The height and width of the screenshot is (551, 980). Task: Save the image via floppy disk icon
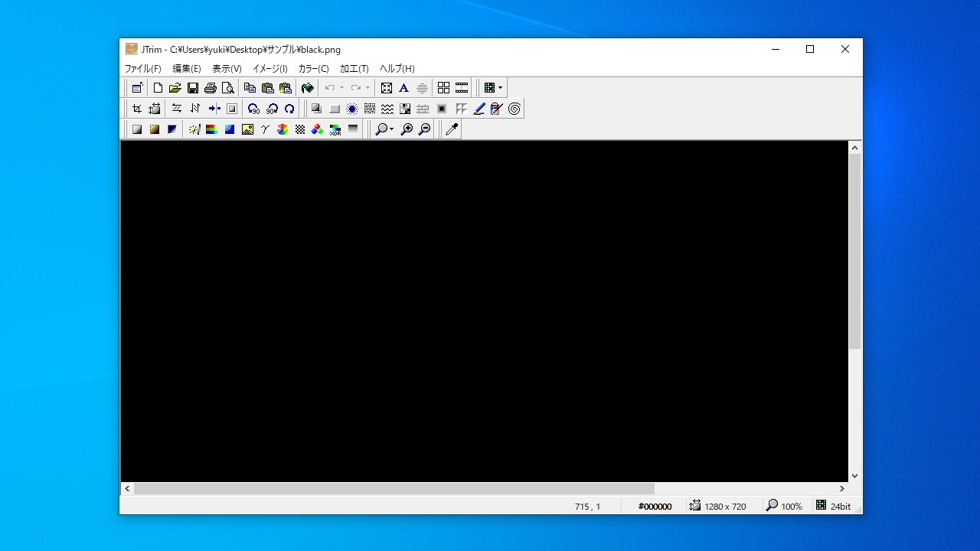pyautogui.click(x=193, y=88)
